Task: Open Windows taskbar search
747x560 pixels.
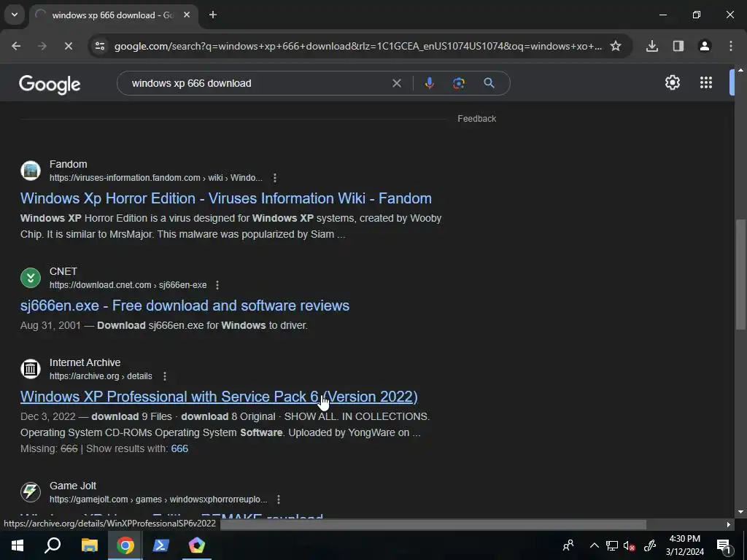Action: [53, 545]
